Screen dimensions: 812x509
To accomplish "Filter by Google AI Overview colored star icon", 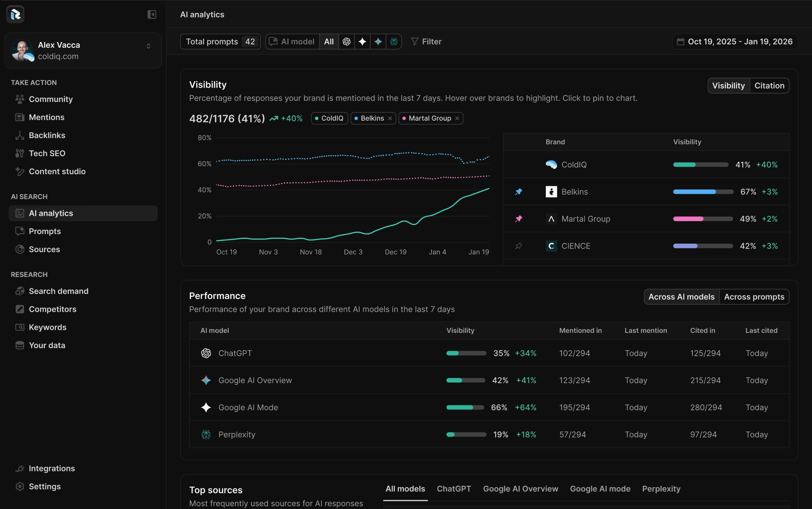I will pyautogui.click(x=378, y=42).
